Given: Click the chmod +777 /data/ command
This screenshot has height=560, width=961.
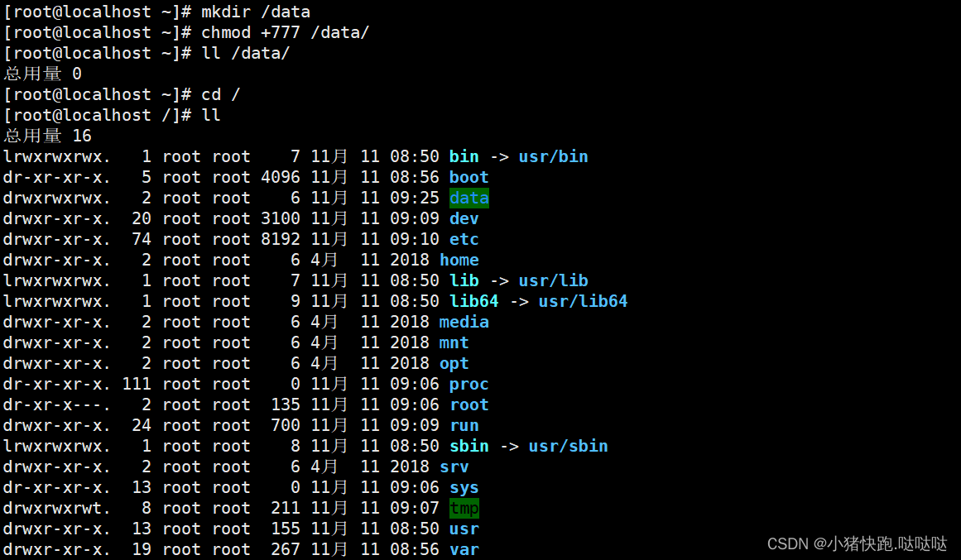Looking at the screenshot, I should pos(285,33).
